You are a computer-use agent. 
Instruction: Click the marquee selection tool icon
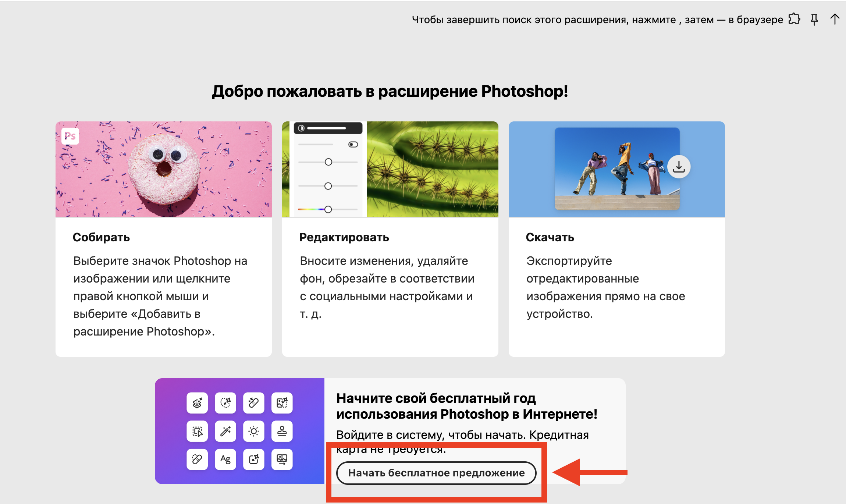(197, 431)
